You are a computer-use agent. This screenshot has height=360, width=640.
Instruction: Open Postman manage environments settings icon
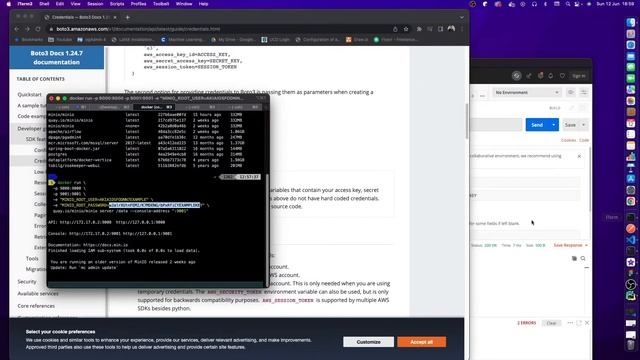tap(584, 92)
